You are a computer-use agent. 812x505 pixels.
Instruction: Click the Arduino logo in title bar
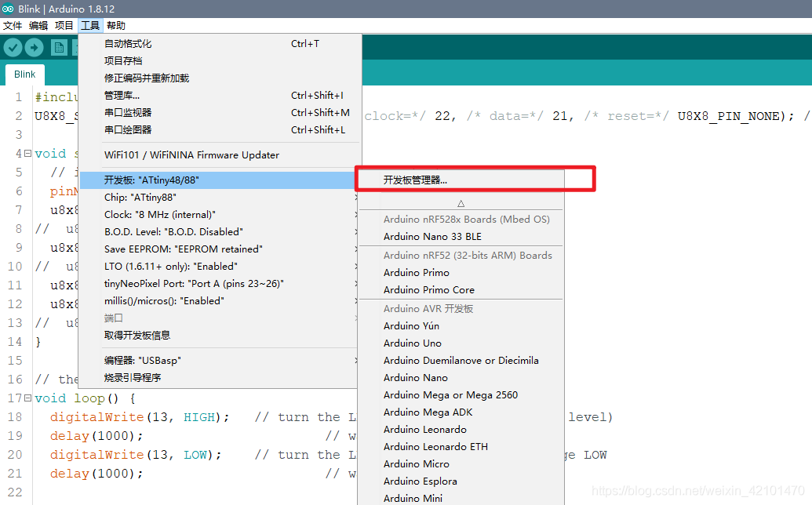(x=8, y=9)
